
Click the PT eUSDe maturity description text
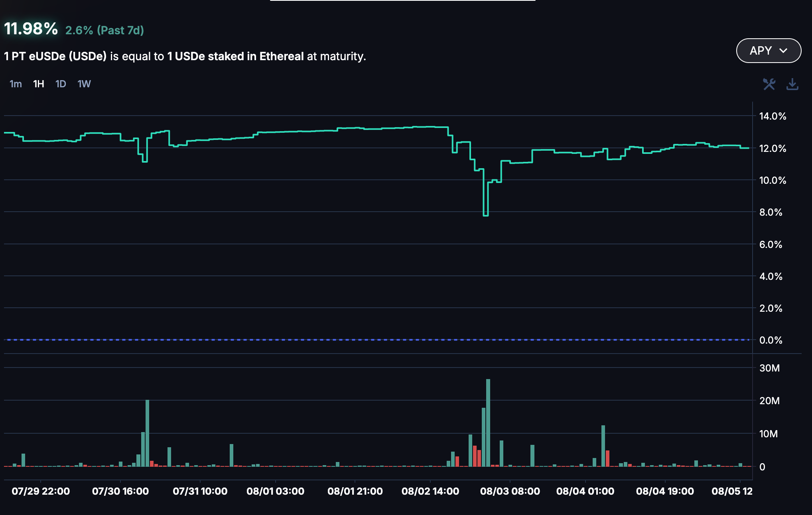(x=185, y=56)
